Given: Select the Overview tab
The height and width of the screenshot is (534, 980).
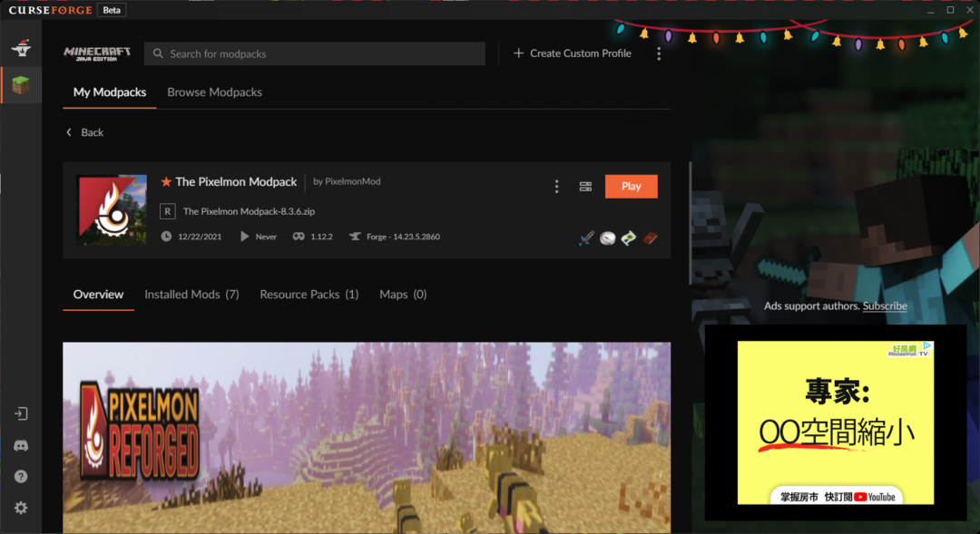Looking at the screenshot, I should pos(98,294).
